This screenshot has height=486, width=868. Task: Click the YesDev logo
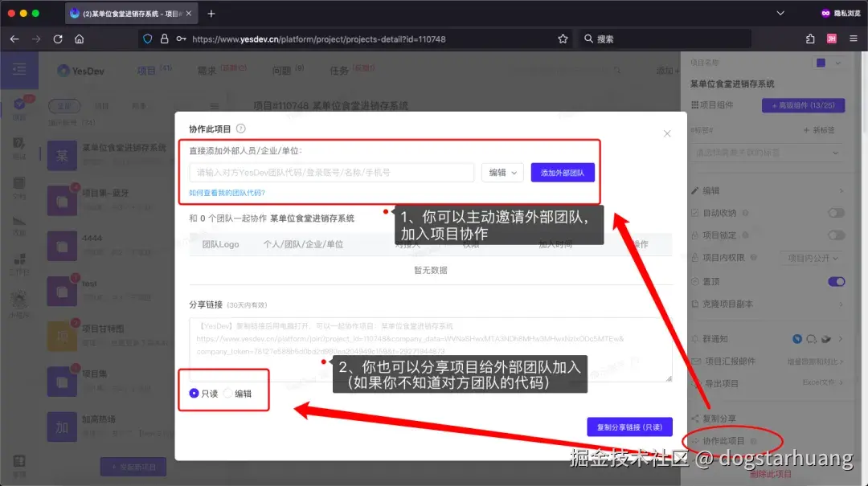(x=80, y=70)
